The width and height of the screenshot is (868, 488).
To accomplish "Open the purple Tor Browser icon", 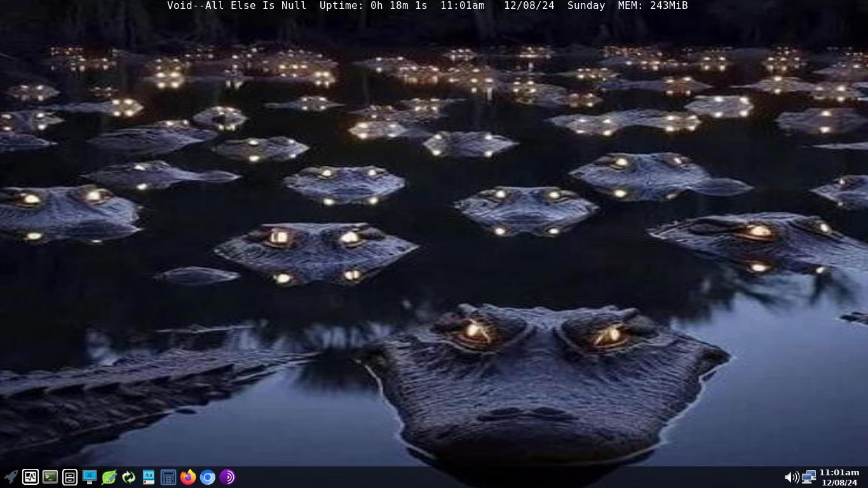I will (x=227, y=477).
